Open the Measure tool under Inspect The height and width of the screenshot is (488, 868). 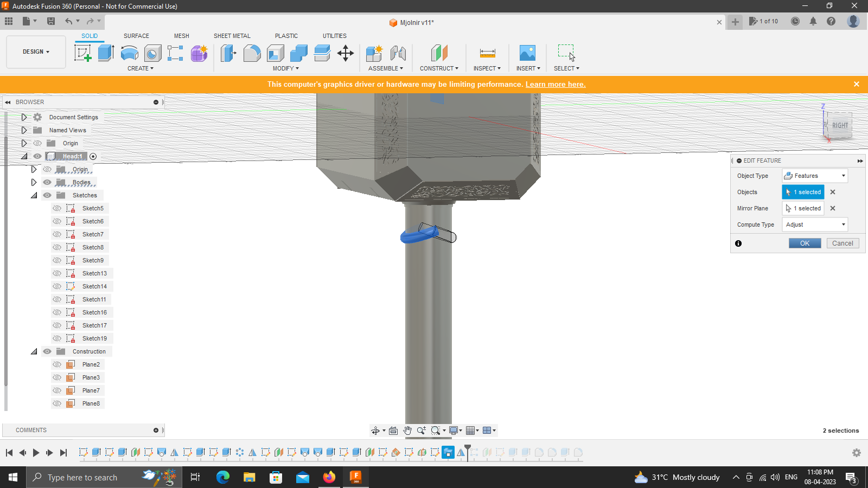[487, 53]
